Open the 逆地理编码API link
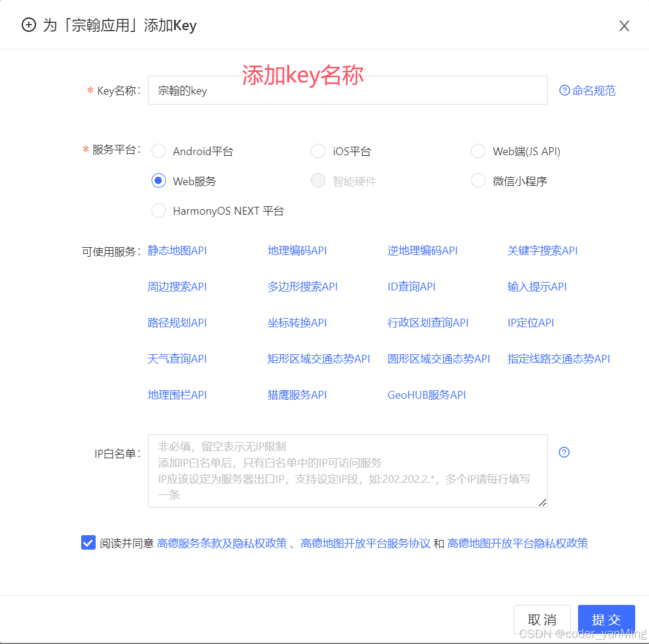The image size is (649, 644). click(x=423, y=250)
